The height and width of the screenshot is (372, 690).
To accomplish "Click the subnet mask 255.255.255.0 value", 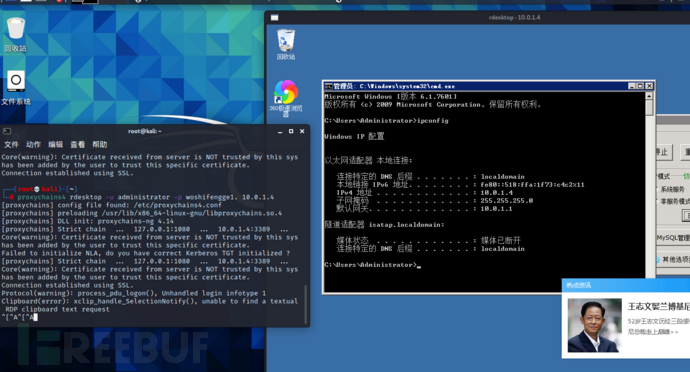I will pyautogui.click(x=506, y=201).
